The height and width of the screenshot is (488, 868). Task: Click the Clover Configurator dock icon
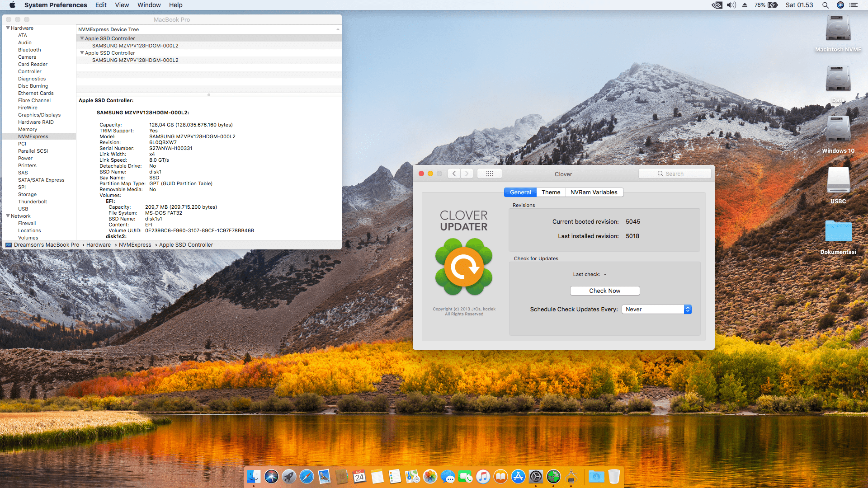tap(553, 476)
